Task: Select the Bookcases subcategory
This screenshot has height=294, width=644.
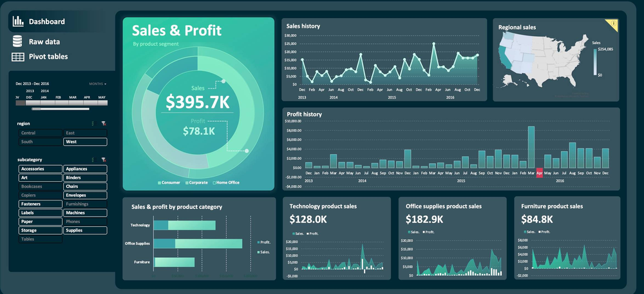Action: coord(40,187)
